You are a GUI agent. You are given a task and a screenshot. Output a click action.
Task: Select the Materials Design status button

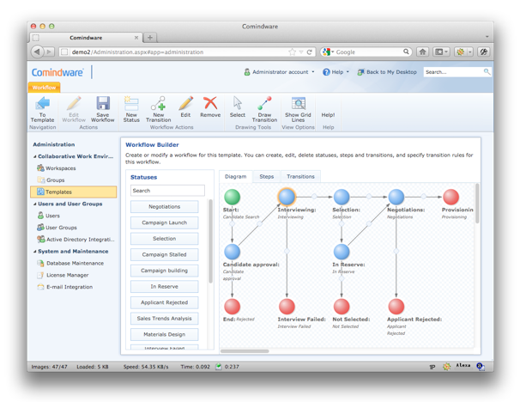point(165,334)
